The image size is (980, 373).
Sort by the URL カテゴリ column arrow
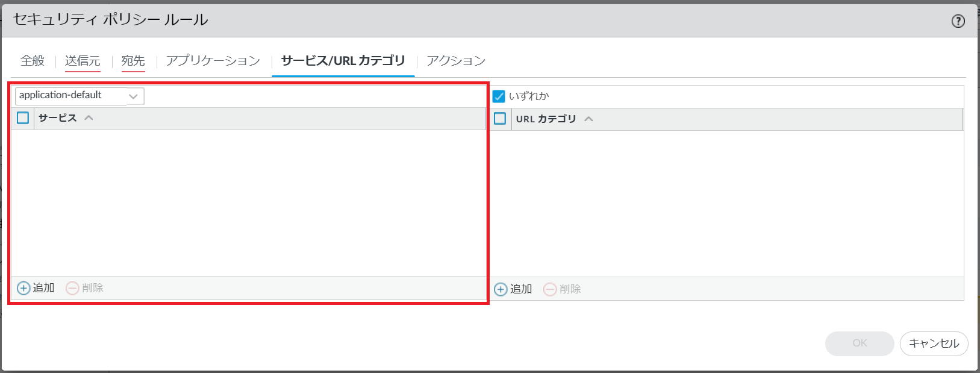point(588,119)
